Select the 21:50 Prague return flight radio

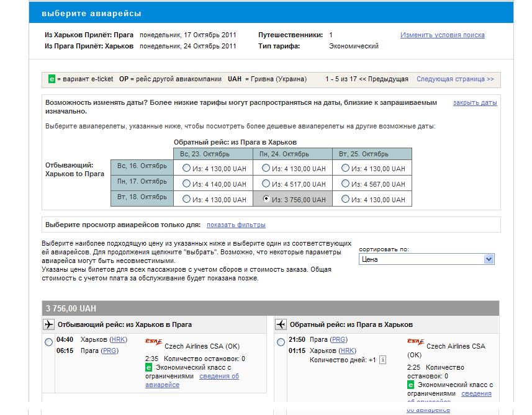(x=281, y=342)
